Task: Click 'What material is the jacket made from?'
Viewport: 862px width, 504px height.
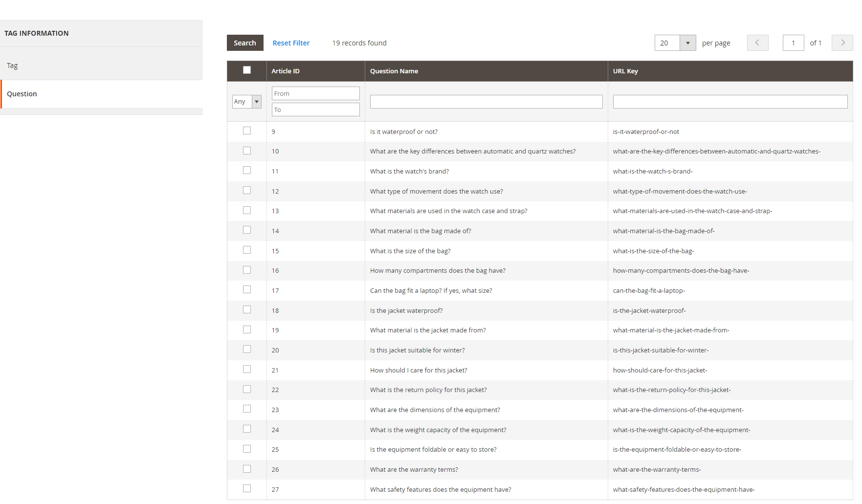Action: tap(428, 330)
